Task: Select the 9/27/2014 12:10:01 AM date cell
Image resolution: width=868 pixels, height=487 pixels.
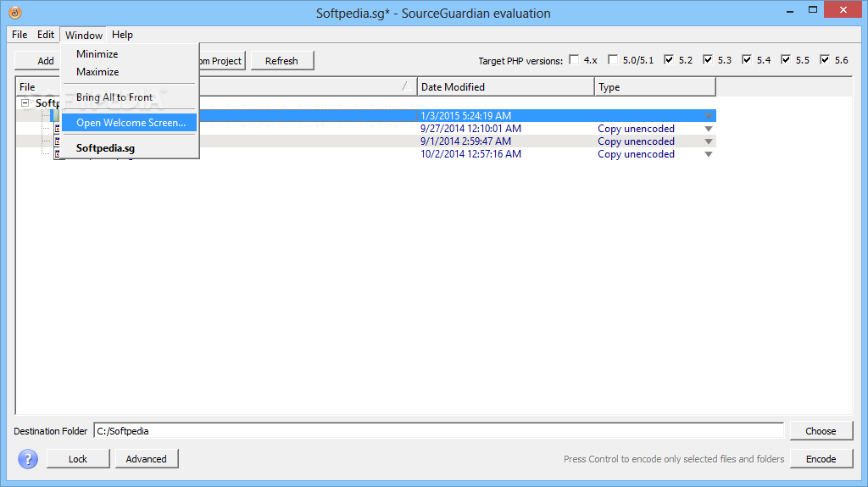Action: [x=470, y=129]
